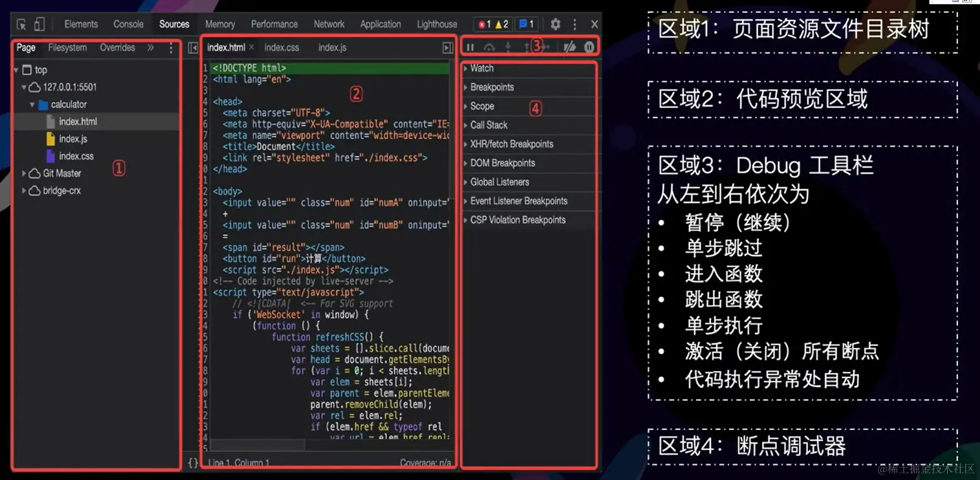Select the Overrides navigator tab
Screen dimensions: 980x480
[118, 48]
